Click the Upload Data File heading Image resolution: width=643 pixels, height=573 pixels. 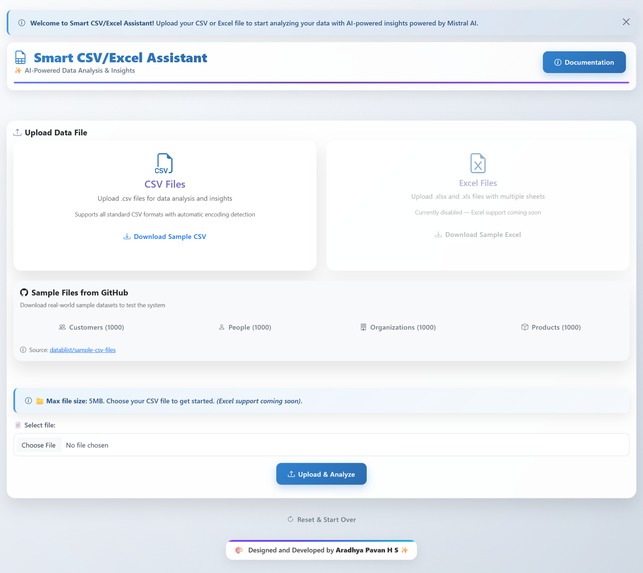coord(56,132)
